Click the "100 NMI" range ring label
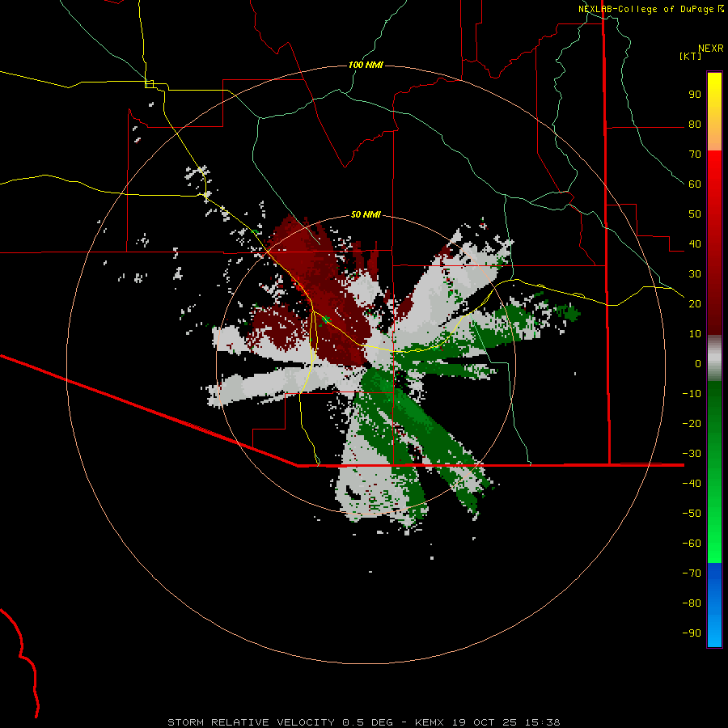 (x=366, y=65)
